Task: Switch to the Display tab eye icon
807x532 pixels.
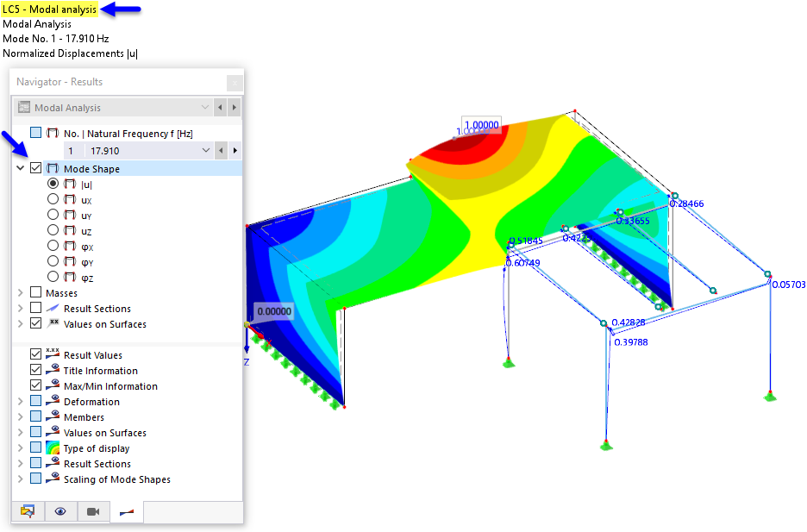Action: [60, 511]
